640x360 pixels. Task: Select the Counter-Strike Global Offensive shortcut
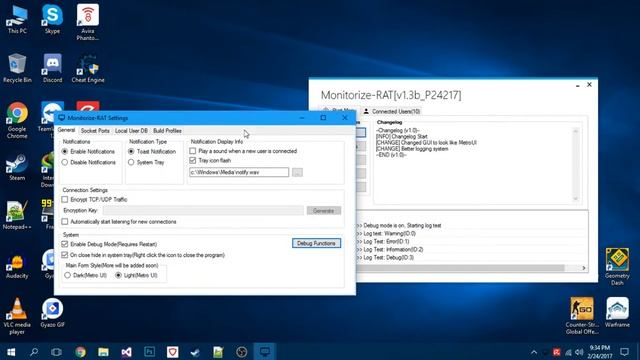(x=582, y=316)
